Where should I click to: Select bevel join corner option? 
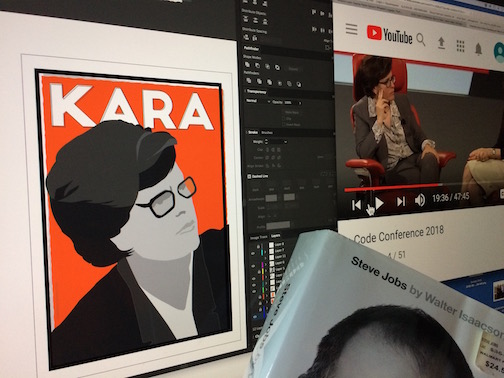pos(278,158)
